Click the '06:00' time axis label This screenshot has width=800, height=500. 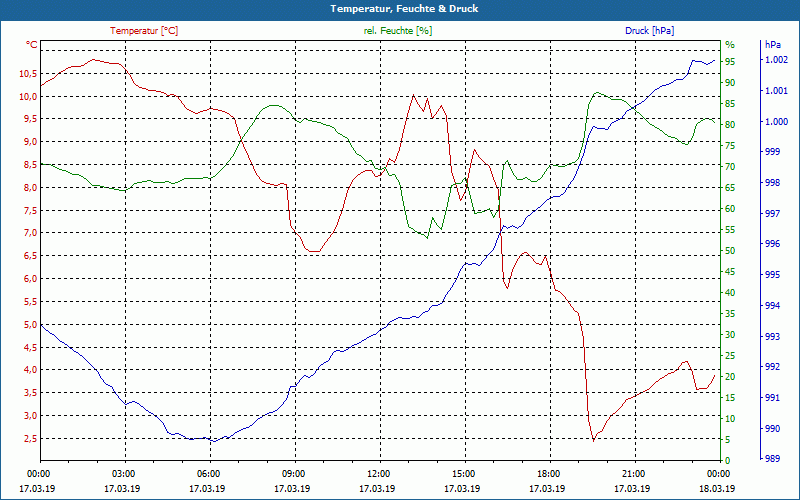click(208, 474)
